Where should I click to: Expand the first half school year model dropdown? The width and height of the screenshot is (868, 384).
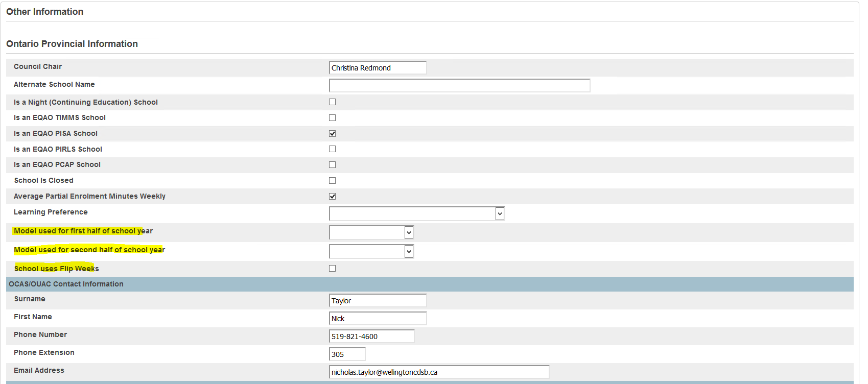(371, 233)
